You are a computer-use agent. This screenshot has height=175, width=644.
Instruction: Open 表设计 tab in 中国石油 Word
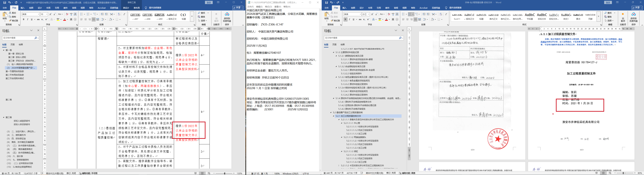pos(126,8)
